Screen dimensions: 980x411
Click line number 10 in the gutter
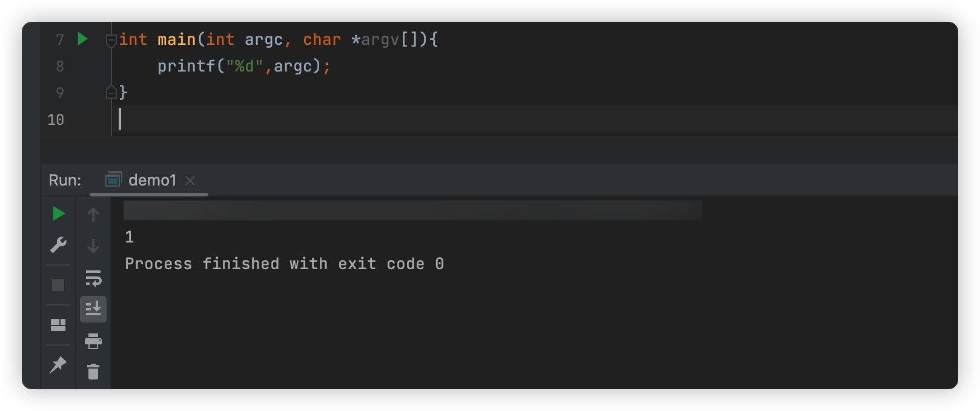(x=56, y=120)
